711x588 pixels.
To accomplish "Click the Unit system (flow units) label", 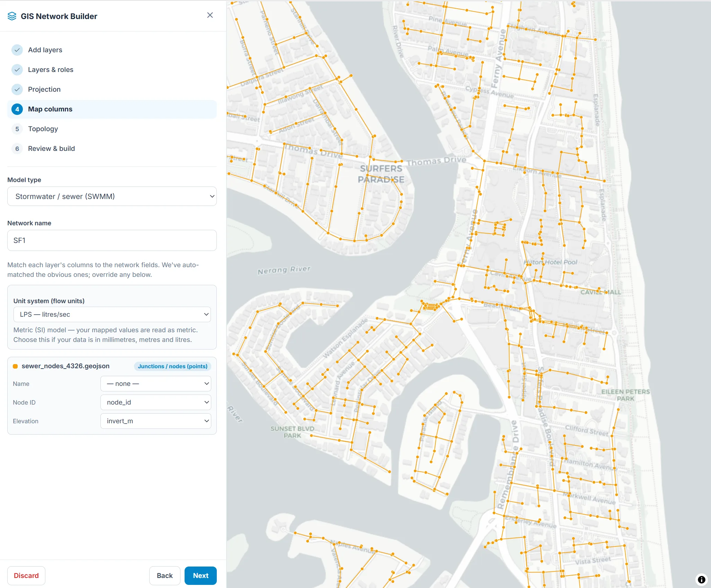I will tap(49, 301).
